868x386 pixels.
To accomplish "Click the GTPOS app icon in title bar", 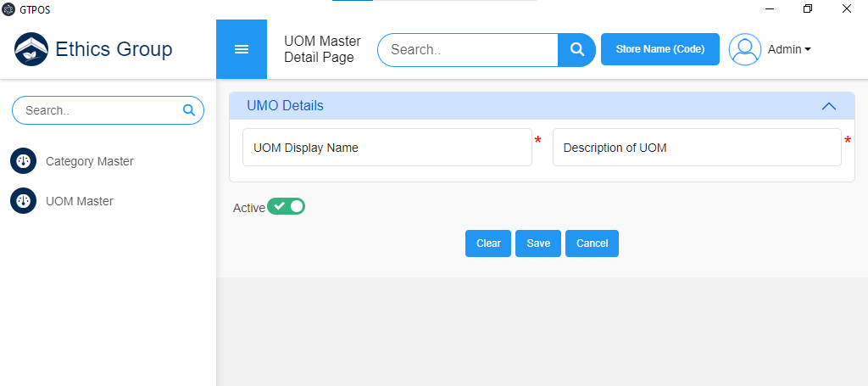I will [8, 8].
